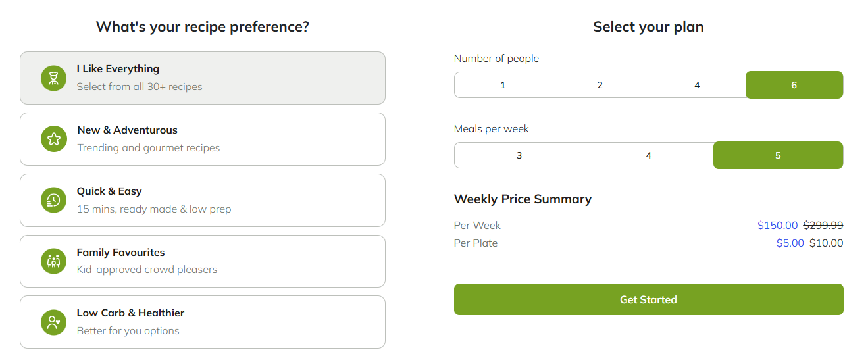Choose 4 meals per week

coord(649,155)
